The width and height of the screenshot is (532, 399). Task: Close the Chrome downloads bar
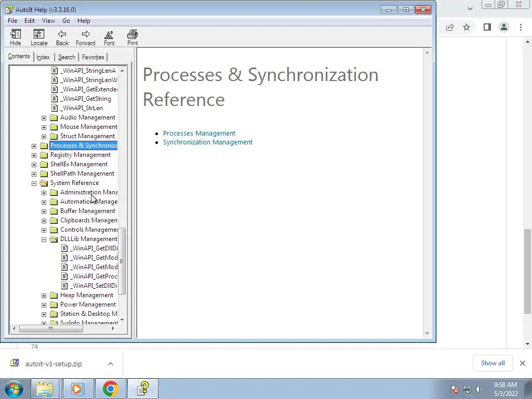(x=523, y=363)
